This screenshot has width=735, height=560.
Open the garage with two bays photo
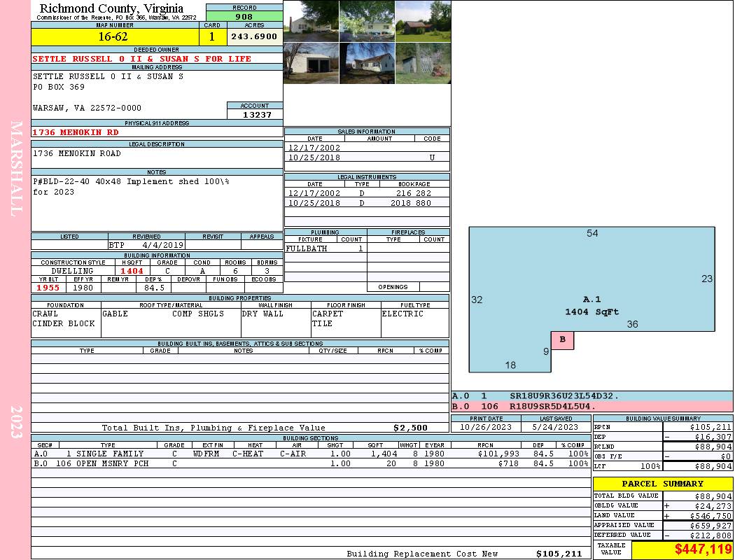coord(311,63)
